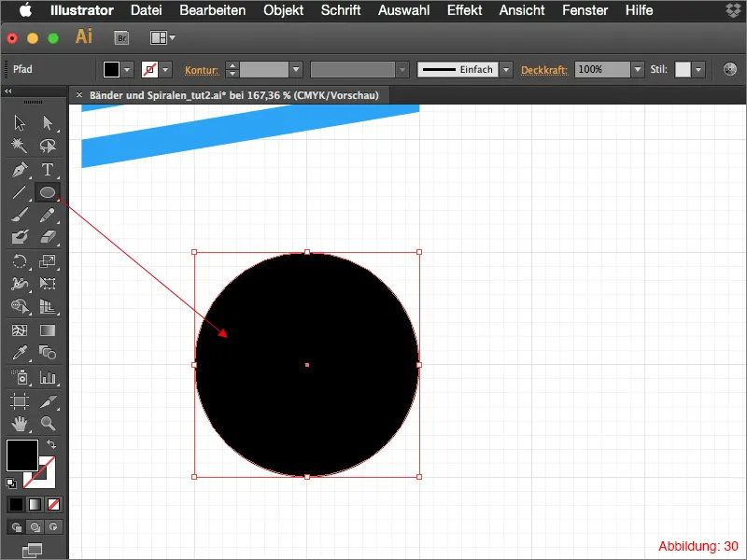The image size is (747, 560).
Task: Switch to gradient fill mode button
Action: pyautogui.click(x=34, y=504)
